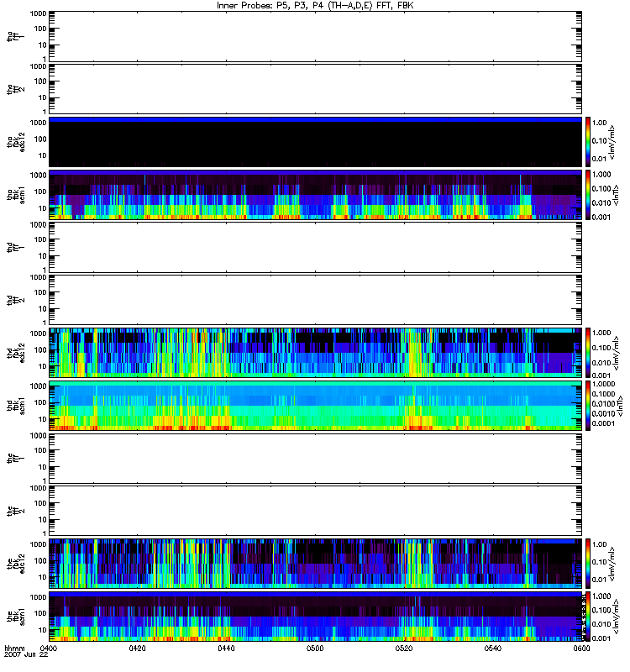This screenshot has height=672, width=630.
Task: Click the 0420 time axis label
Action: click(x=137, y=648)
